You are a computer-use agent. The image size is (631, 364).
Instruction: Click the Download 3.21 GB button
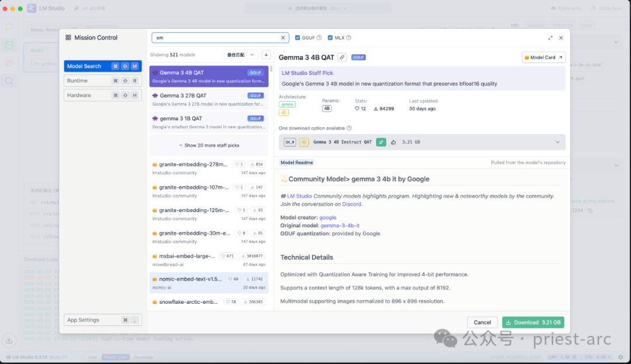(533, 323)
